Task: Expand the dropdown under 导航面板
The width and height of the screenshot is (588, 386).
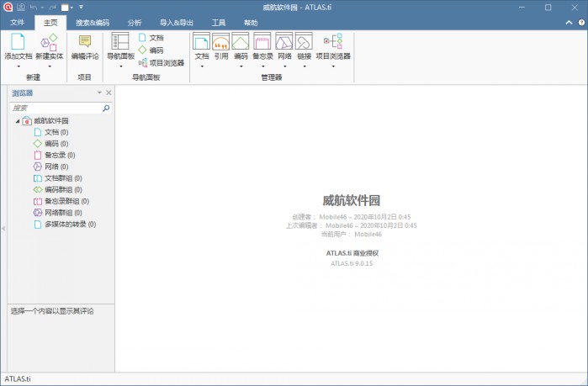Action: coord(121,66)
